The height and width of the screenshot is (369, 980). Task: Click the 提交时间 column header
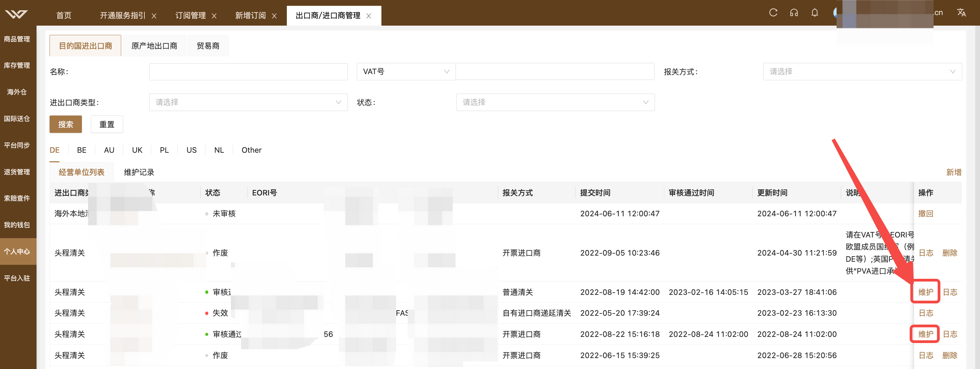tap(595, 193)
